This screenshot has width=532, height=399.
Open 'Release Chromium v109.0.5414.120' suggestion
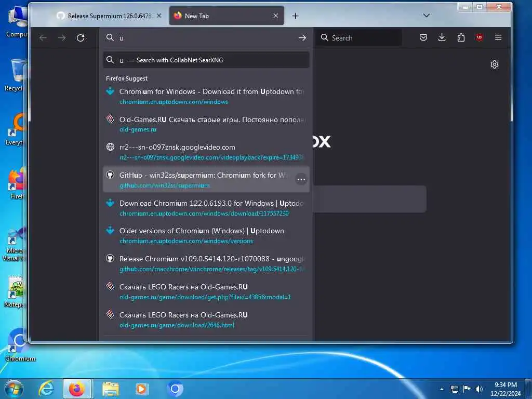pyautogui.click(x=206, y=263)
